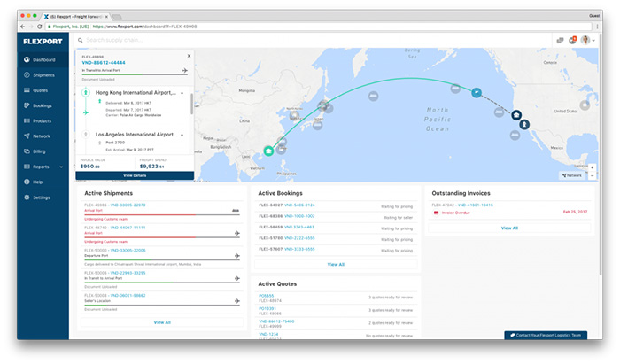Open the Dashboard menu item
Image resolution: width=620 pixels, height=364 pixels.
tap(43, 59)
